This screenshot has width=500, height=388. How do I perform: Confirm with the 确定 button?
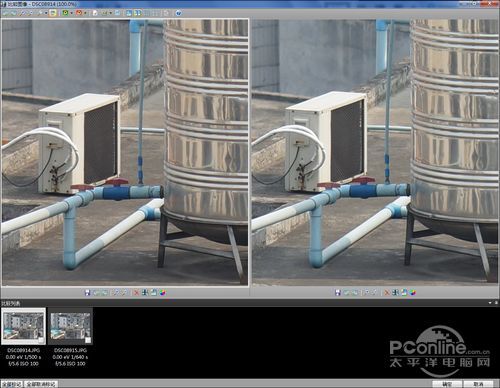pos(447,384)
